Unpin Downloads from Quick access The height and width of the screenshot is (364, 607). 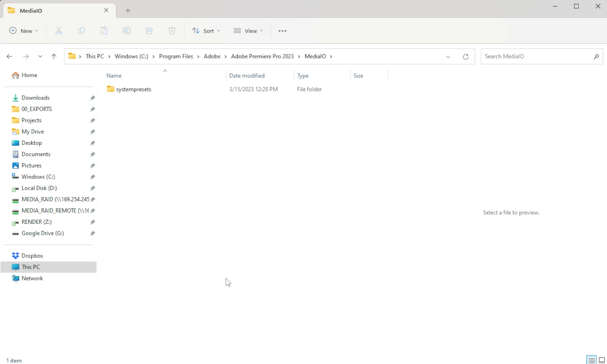pyautogui.click(x=93, y=98)
